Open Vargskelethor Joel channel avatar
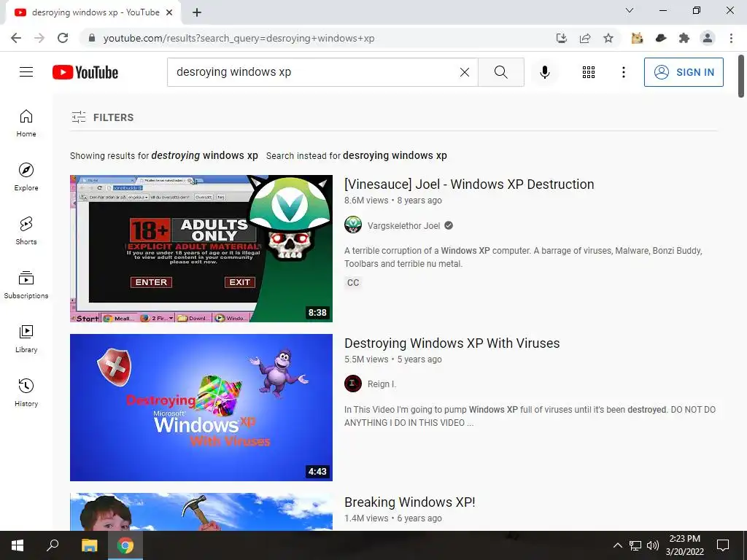The image size is (747, 560). click(x=353, y=225)
